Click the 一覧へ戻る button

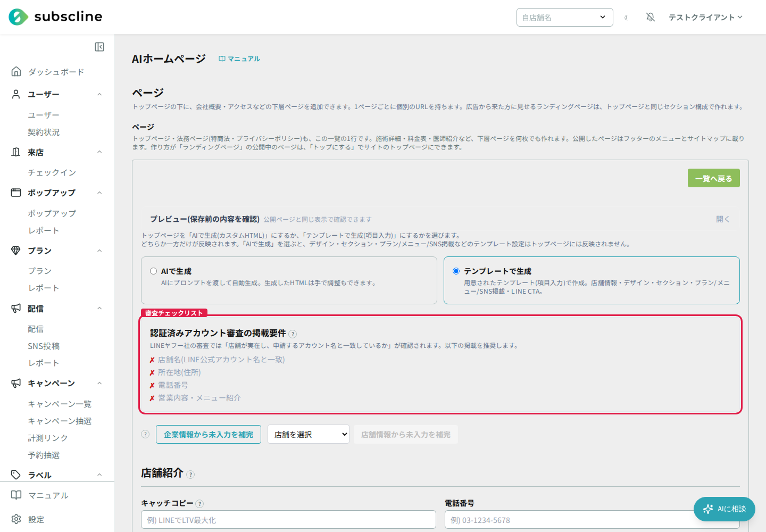click(x=714, y=178)
